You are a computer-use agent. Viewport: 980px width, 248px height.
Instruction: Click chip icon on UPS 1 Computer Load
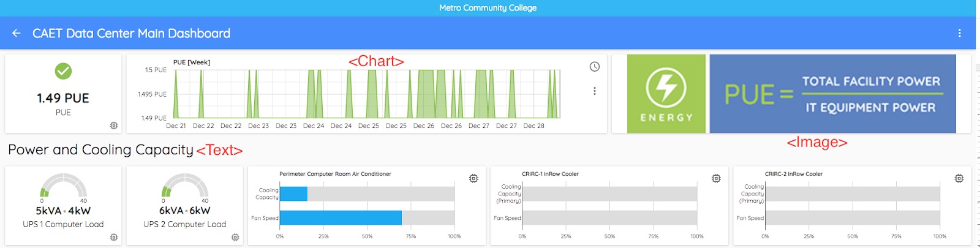pos(113,237)
